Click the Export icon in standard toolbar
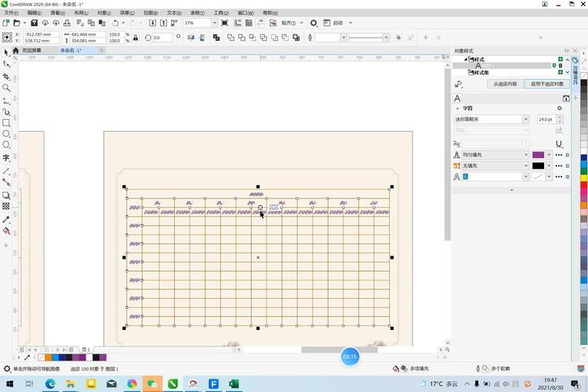588x392 pixels. [164, 23]
